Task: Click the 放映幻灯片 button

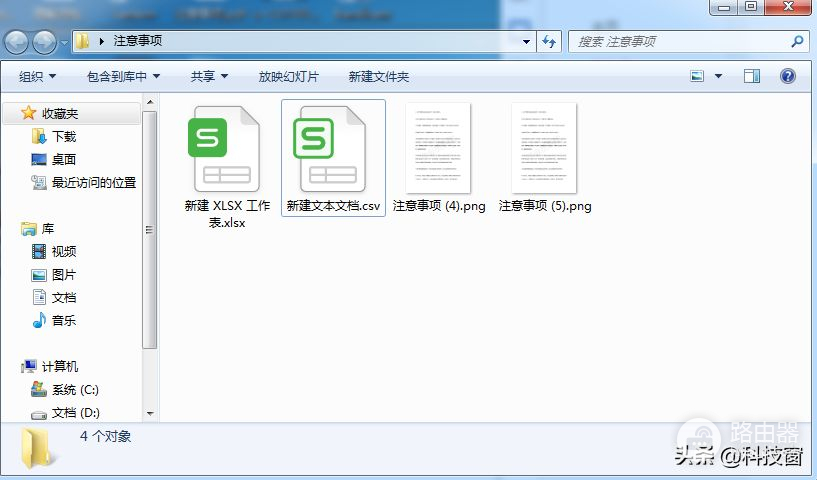Action: click(x=288, y=76)
